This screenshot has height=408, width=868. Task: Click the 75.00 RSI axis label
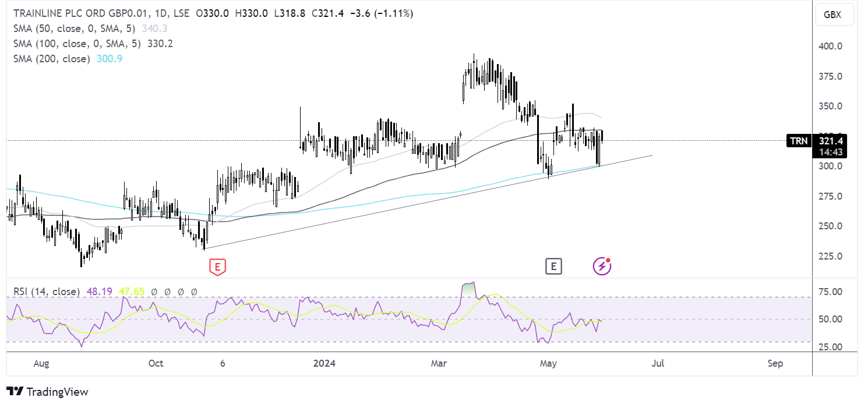pos(831,292)
